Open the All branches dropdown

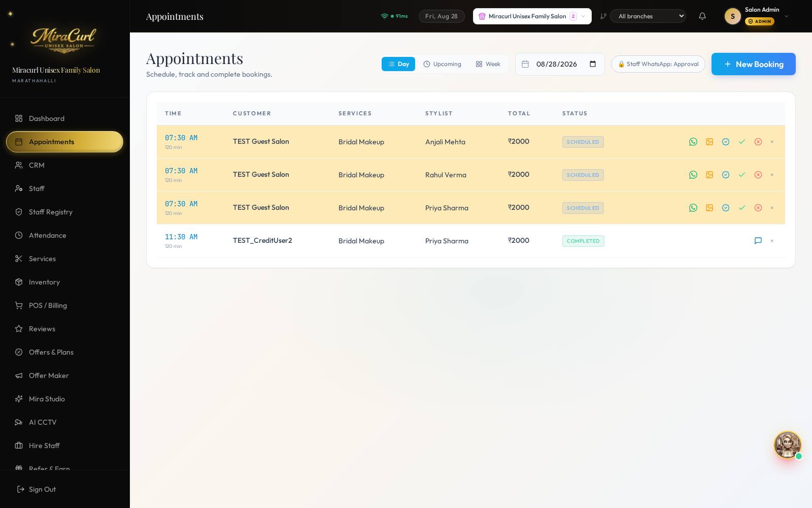[x=648, y=16]
